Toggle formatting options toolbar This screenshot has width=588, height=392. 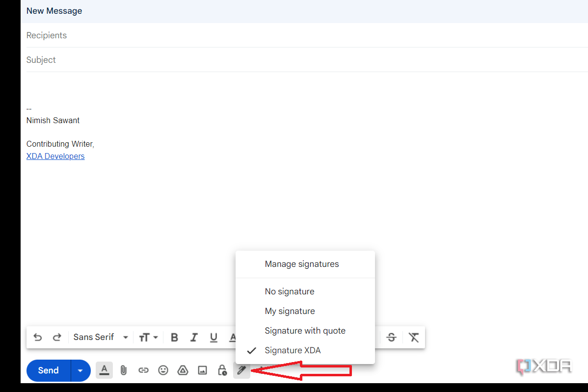coord(104,370)
